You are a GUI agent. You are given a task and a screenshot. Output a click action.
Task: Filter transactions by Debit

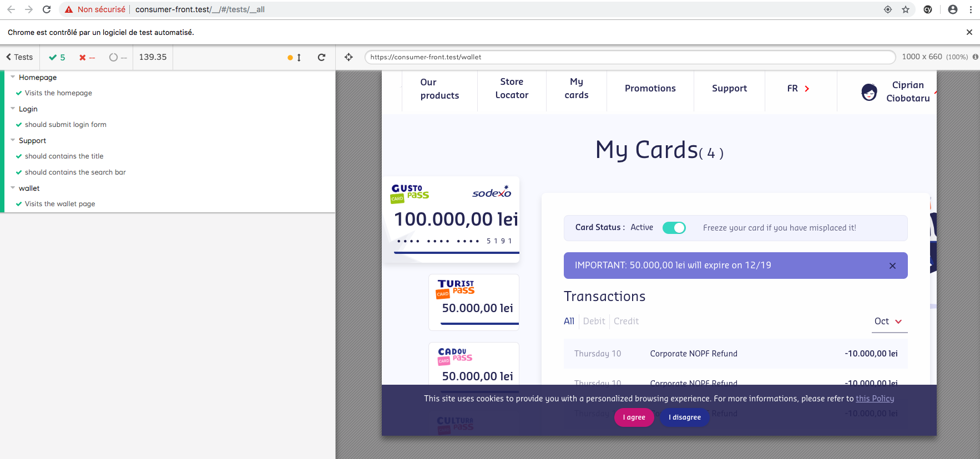594,321
